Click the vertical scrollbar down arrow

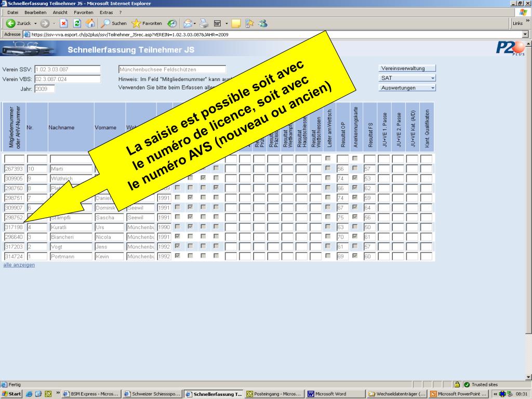(528, 377)
